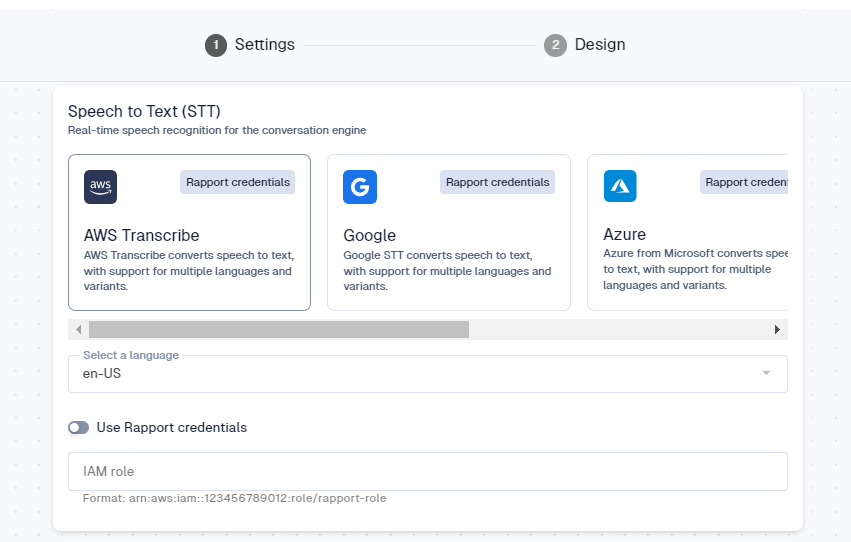
Task: Go to the Settings step label
Action: (265, 45)
